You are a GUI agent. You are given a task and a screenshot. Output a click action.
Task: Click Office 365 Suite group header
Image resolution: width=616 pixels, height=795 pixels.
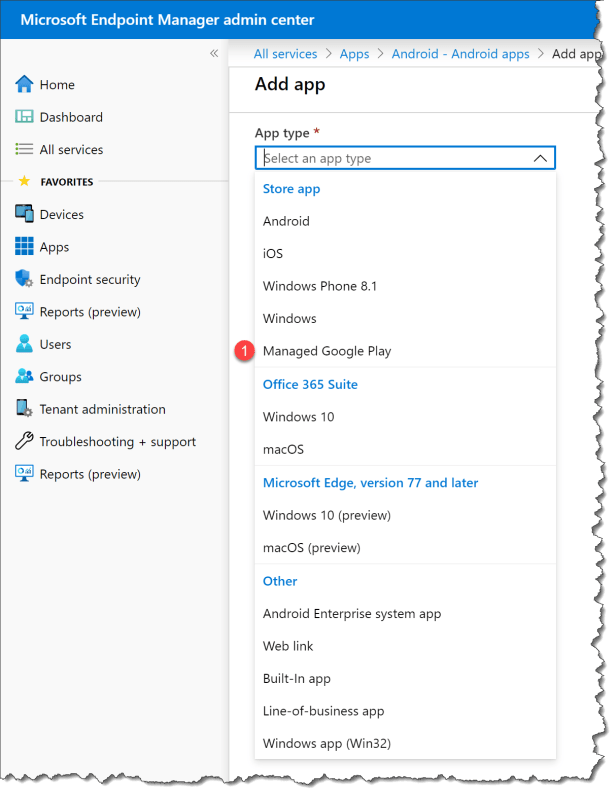pos(310,384)
